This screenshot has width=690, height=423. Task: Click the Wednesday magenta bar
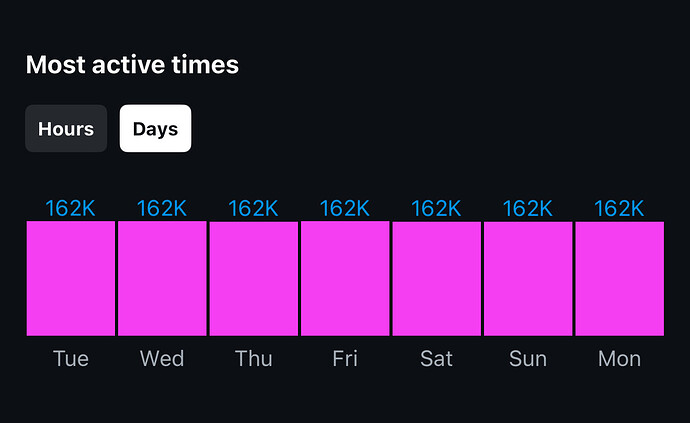[162, 279]
